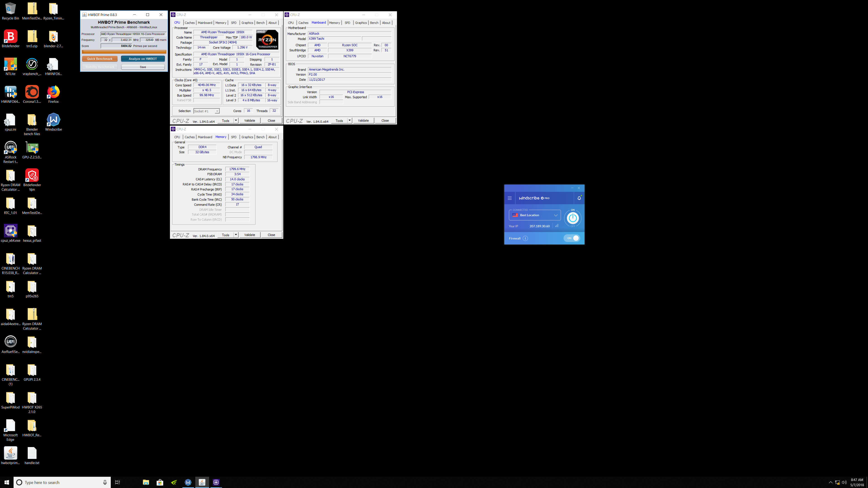Screen dimensions: 868x488
Task: Click Validate in the CPU tab window
Action: coord(250,121)
